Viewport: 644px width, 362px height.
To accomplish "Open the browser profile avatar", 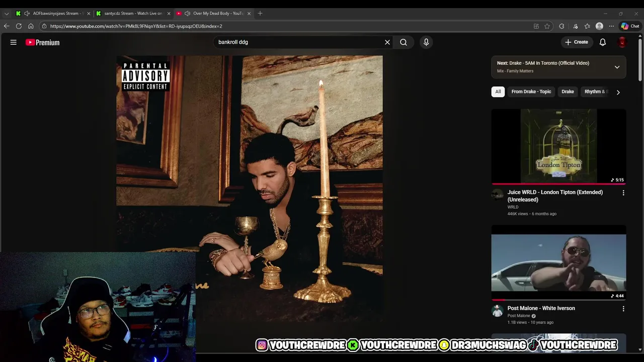I will [599, 26].
